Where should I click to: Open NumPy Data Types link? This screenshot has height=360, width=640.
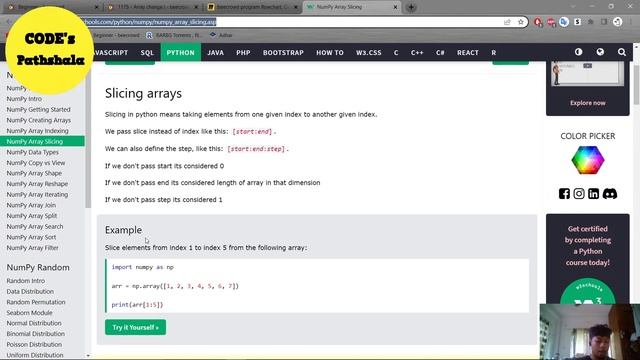coord(33,152)
